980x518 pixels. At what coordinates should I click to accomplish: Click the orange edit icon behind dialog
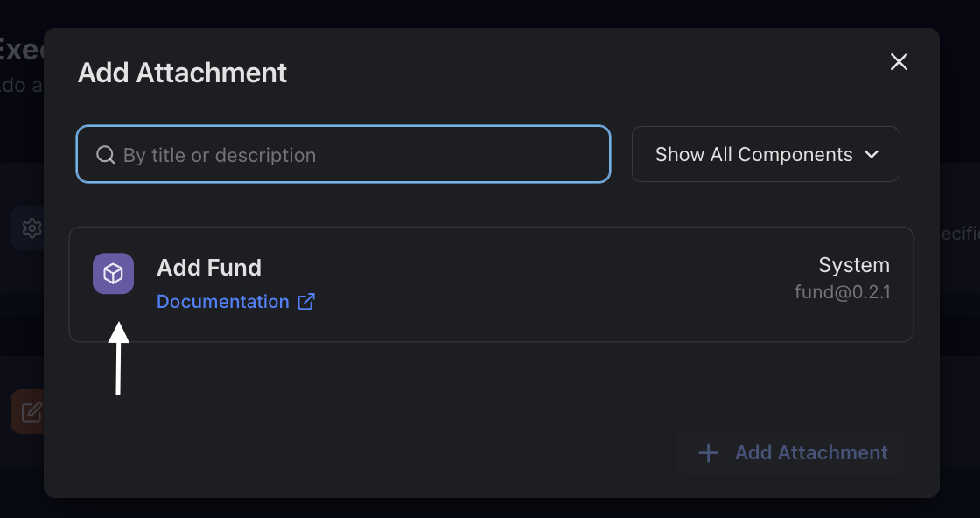(x=31, y=411)
